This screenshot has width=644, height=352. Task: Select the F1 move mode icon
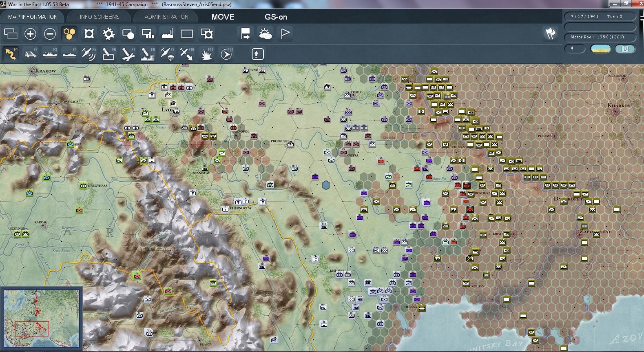tap(11, 54)
